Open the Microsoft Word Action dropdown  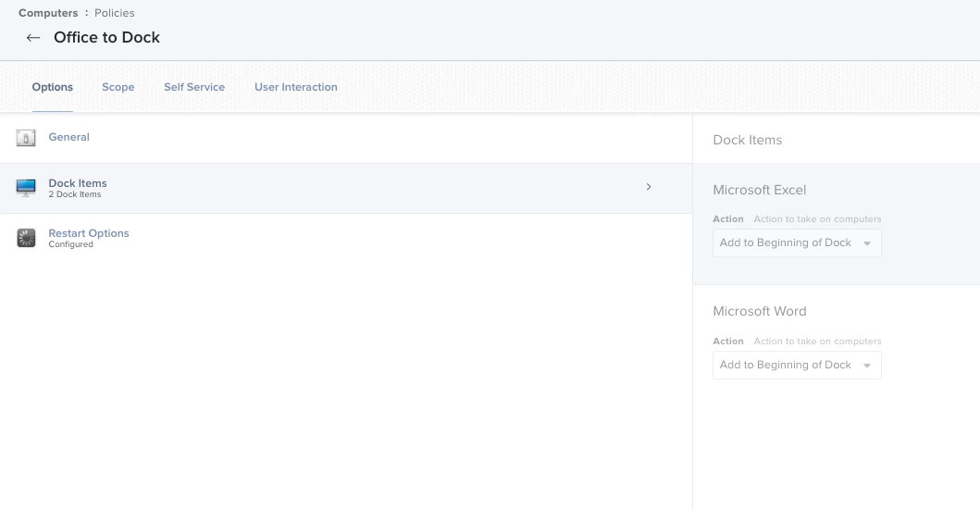(797, 365)
